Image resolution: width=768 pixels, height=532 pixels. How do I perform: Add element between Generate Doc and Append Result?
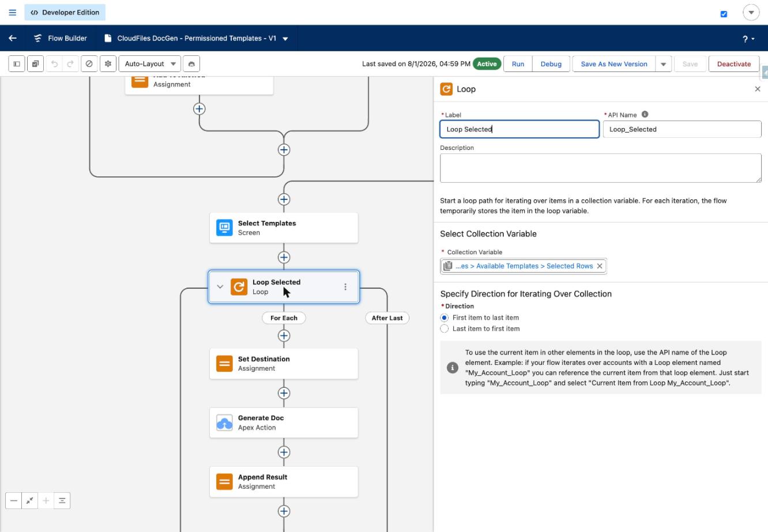click(x=284, y=452)
